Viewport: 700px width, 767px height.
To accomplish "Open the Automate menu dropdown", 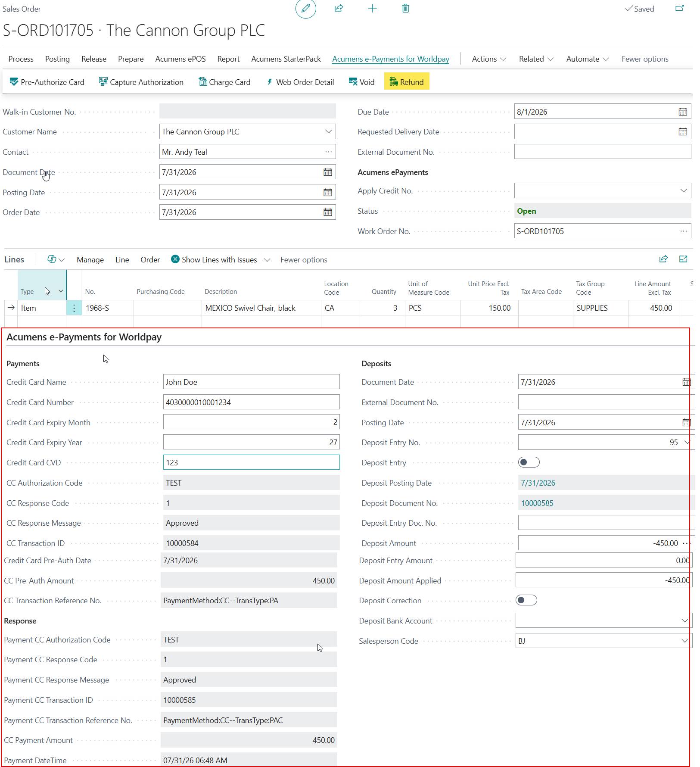I will (x=587, y=59).
